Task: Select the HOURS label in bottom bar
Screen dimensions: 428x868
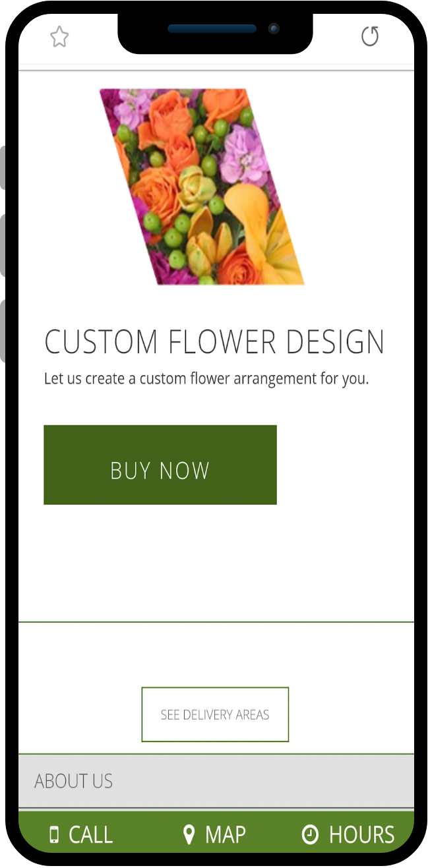Action: click(362, 835)
